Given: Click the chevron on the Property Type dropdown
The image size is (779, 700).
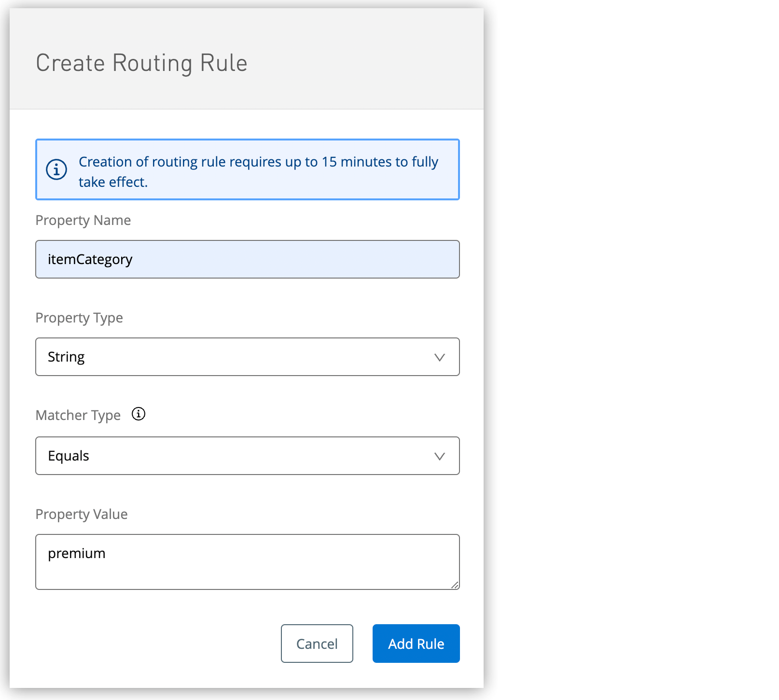Looking at the screenshot, I should (439, 357).
